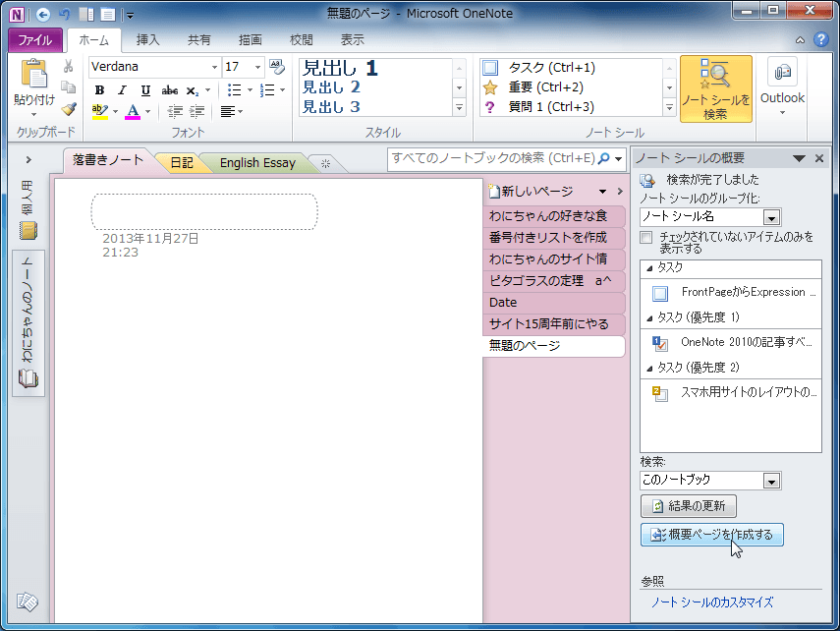The image size is (840, 631).
Task: Toggle the スマホ用サイト priority 2 checkbox
Action: 659,393
